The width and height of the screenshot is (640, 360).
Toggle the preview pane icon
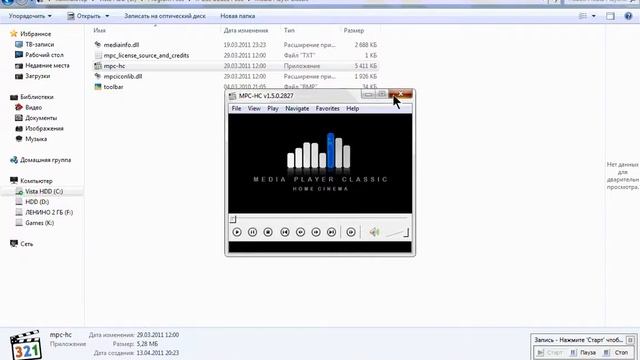(610, 16)
